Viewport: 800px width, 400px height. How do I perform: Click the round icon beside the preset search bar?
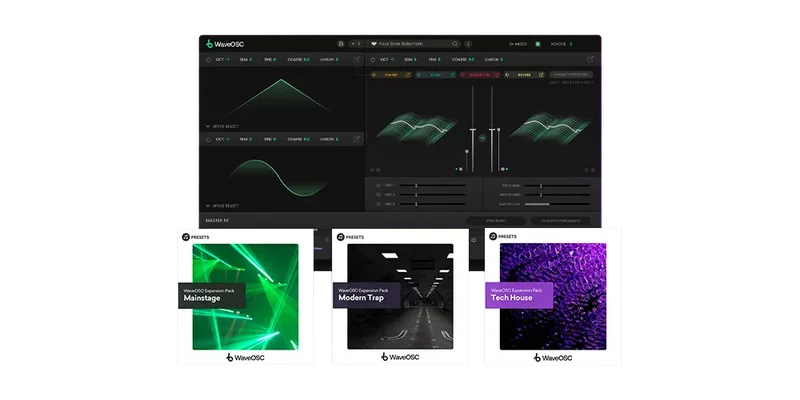(x=468, y=44)
